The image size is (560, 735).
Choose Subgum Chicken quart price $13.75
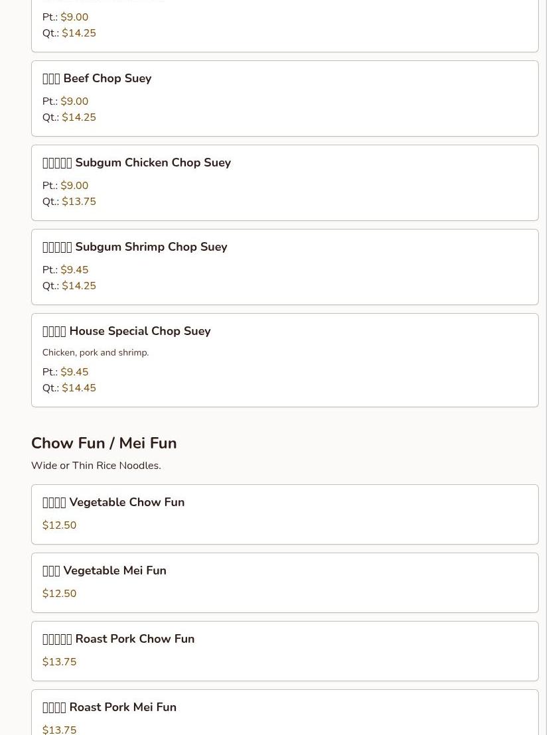click(79, 202)
